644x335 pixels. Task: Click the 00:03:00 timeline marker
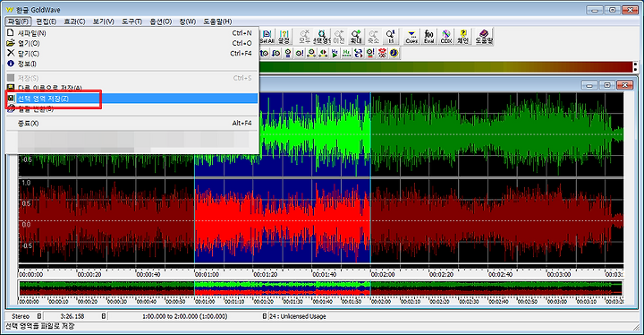pyautogui.click(x=558, y=274)
